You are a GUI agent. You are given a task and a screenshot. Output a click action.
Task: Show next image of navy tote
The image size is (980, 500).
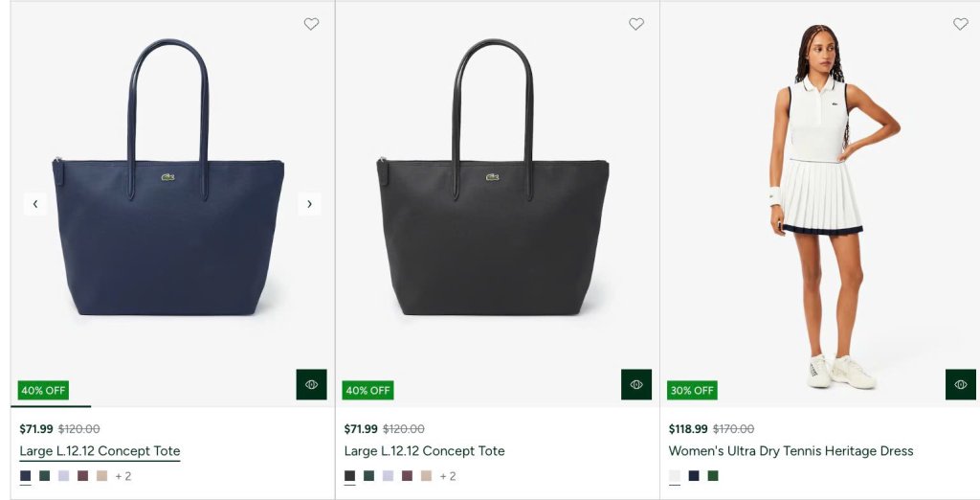click(x=308, y=204)
